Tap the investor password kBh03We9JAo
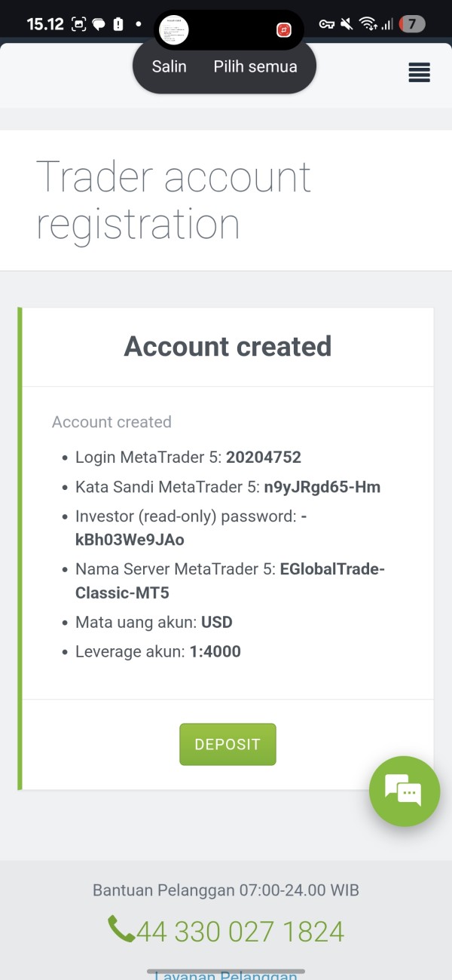 (x=130, y=540)
